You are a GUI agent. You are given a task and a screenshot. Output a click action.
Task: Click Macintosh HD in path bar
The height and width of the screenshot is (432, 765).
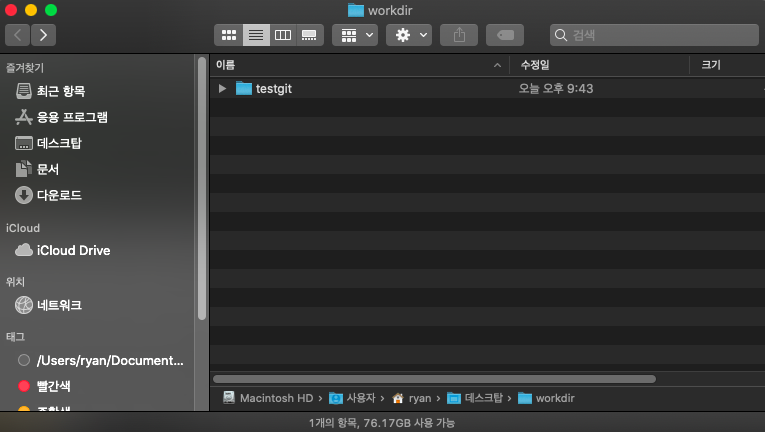pos(268,398)
